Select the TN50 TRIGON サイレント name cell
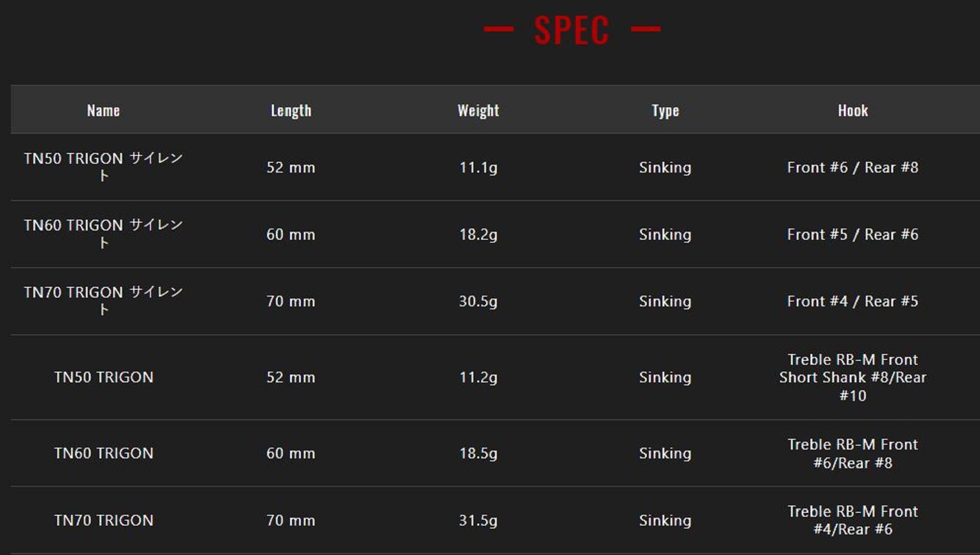Screen dimensions: 980x555 (103, 167)
